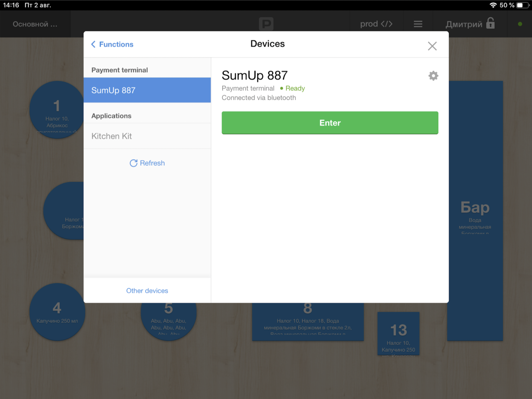
Task: Click the SumUp 887 heading
Action: tap(255, 75)
